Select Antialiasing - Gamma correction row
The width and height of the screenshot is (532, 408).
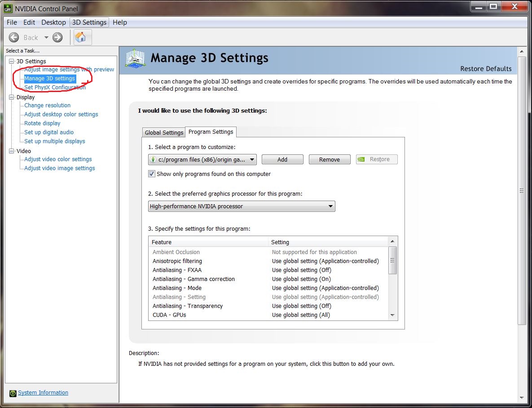point(268,279)
